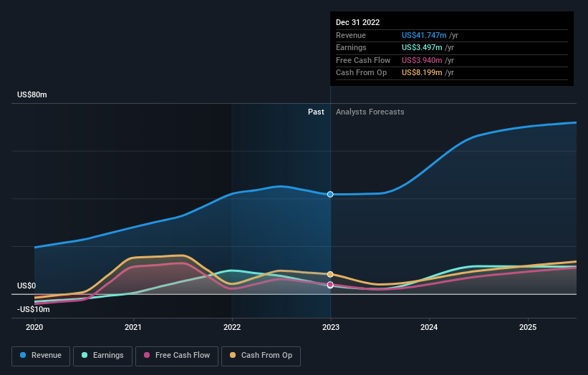Toggle the Free Cash Flow legend button
Image resolution: width=588 pixels, height=375 pixels.
(177, 356)
